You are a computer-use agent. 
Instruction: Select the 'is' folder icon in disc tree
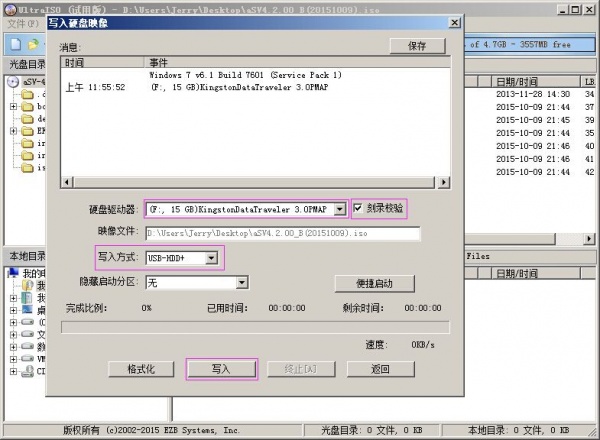(x=28, y=168)
